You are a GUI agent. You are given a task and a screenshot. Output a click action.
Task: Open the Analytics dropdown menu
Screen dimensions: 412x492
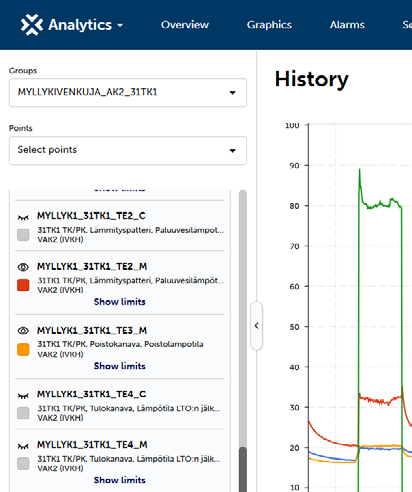click(x=86, y=25)
